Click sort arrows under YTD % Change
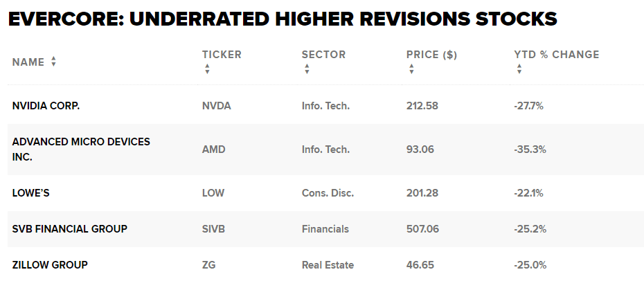The height and width of the screenshot is (290, 644). pos(519,69)
